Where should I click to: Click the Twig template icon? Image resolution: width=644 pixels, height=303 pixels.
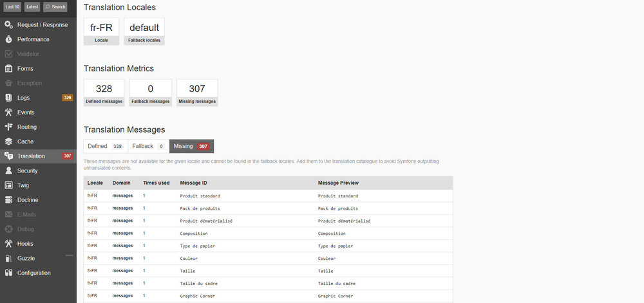[8, 185]
